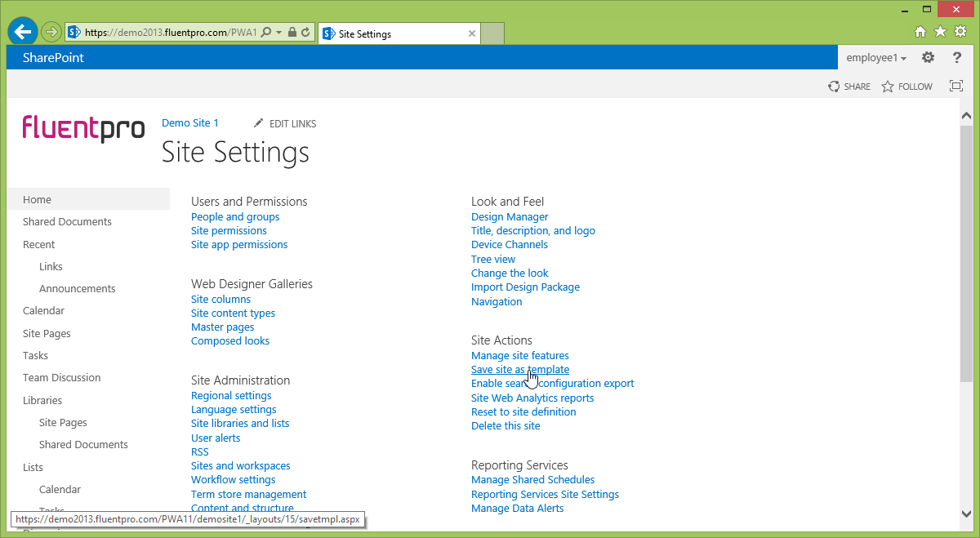Open Title, description, and logo link
Viewport: 980px width, 538px height.
[533, 230]
